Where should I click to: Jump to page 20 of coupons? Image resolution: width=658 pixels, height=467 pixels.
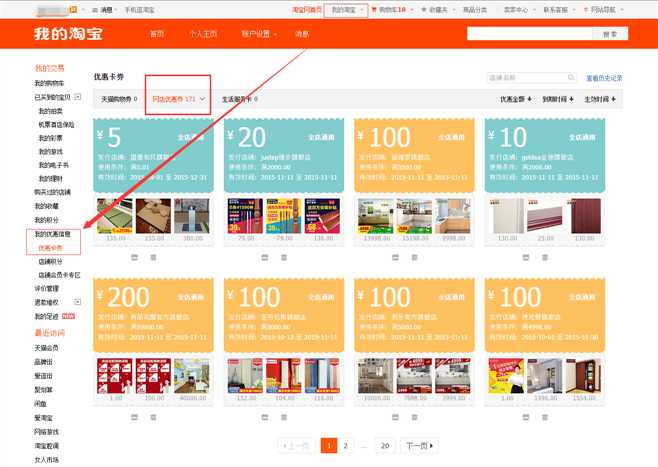point(385,446)
